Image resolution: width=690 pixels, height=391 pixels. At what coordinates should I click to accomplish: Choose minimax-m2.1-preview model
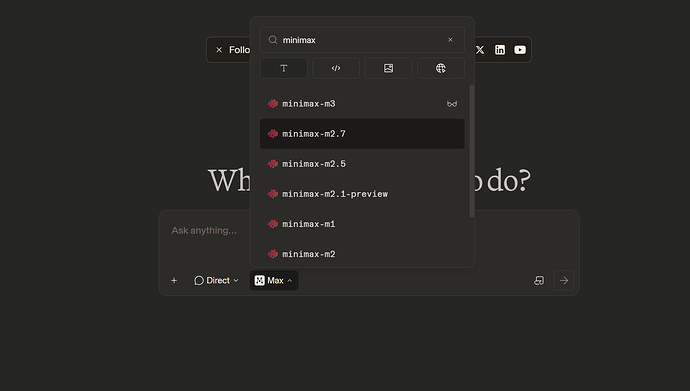click(x=362, y=194)
